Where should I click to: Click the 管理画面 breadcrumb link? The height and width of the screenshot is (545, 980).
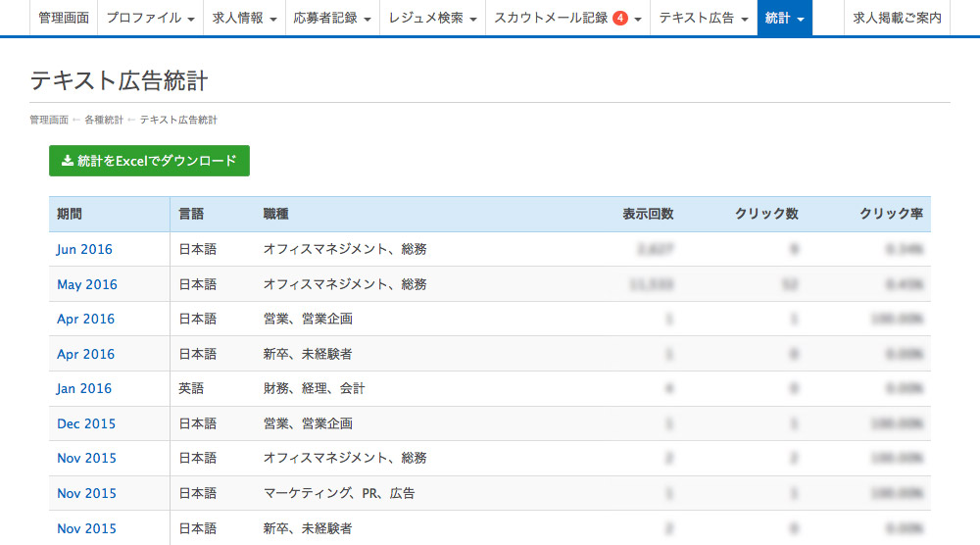49,120
